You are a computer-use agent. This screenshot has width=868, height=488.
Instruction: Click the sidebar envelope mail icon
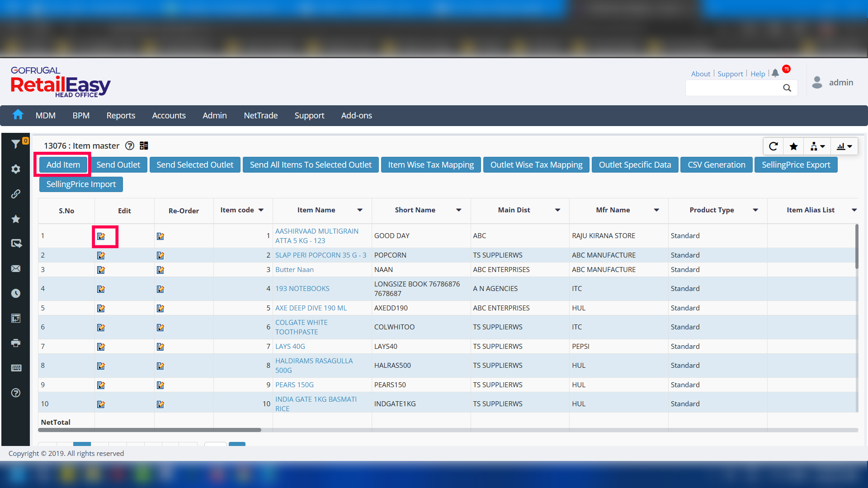16,268
